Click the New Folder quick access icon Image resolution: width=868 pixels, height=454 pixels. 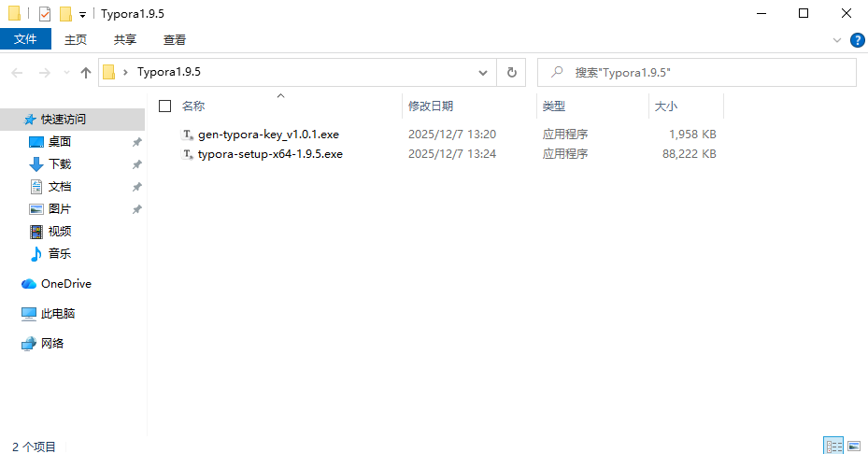point(66,14)
